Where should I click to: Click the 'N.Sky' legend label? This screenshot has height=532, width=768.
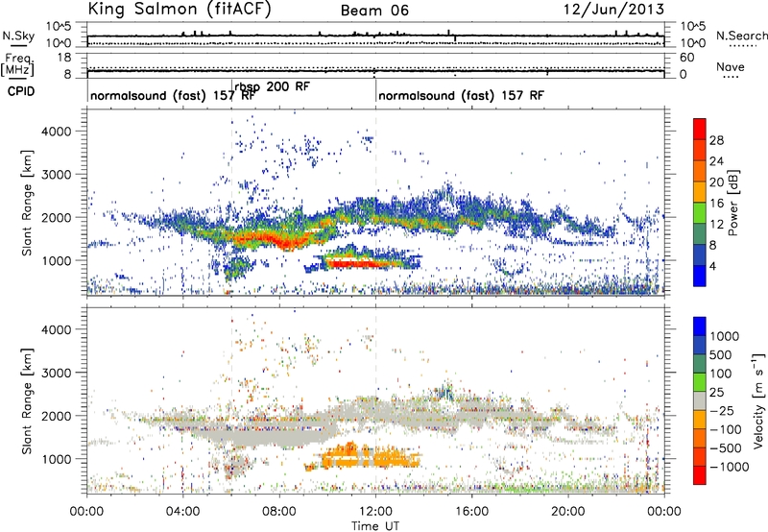pyautogui.click(x=18, y=36)
